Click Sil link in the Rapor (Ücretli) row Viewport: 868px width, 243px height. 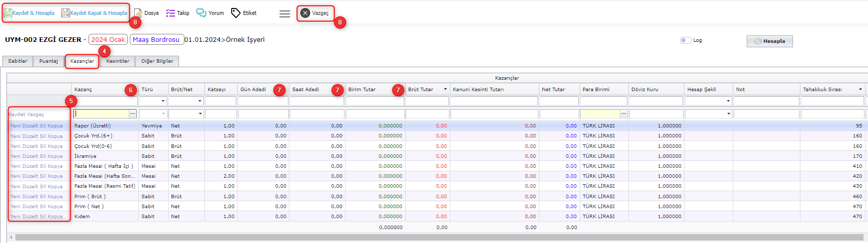point(43,126)
